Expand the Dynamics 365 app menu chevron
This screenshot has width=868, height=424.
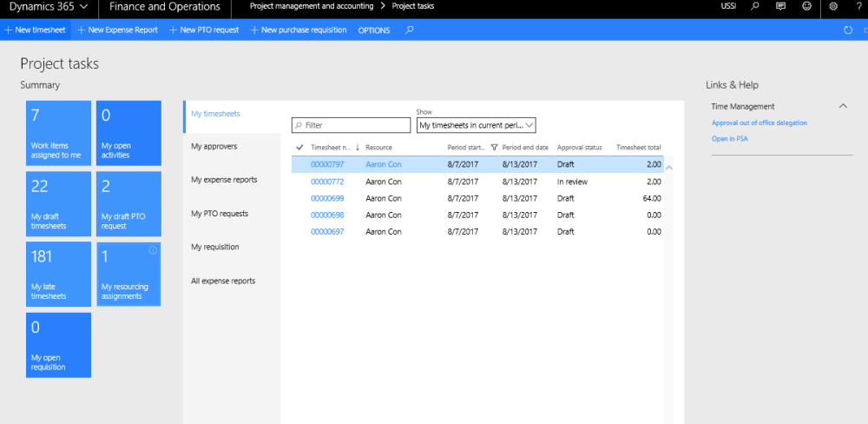click(82, 7)
